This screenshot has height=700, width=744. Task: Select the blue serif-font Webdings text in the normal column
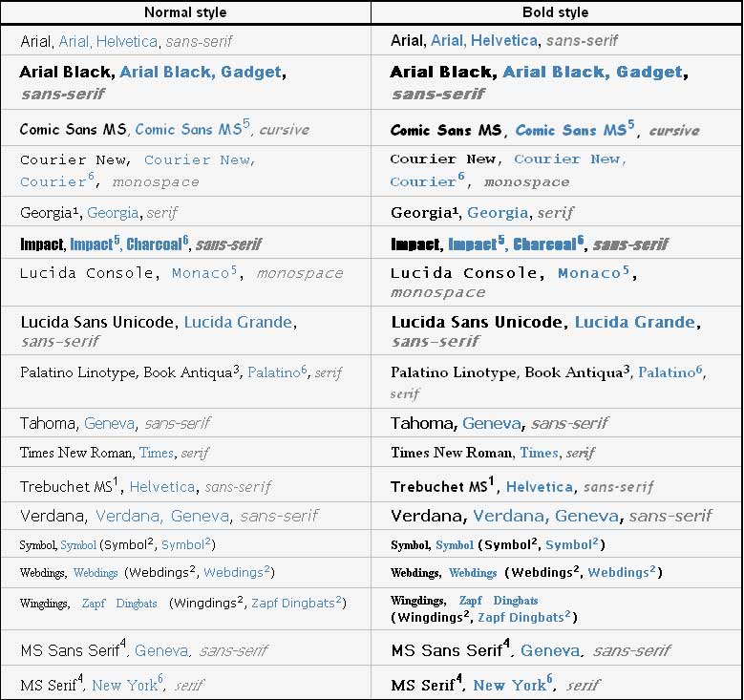click(96, 573)
